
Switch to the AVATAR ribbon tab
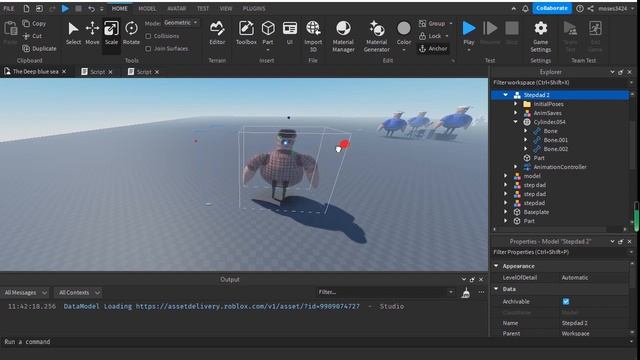pyautogui.click(x=176, y=9)
